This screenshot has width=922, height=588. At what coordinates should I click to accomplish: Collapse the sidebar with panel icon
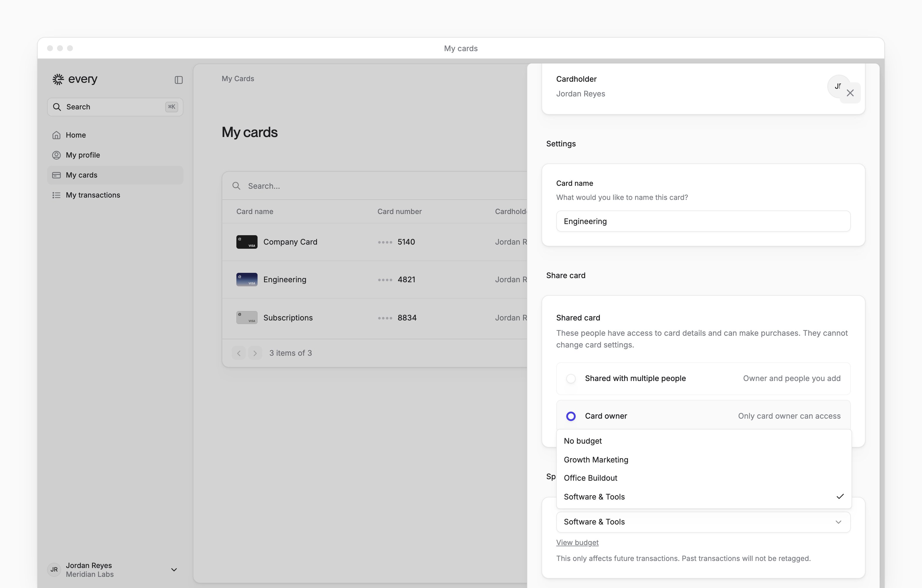point(178,80)
